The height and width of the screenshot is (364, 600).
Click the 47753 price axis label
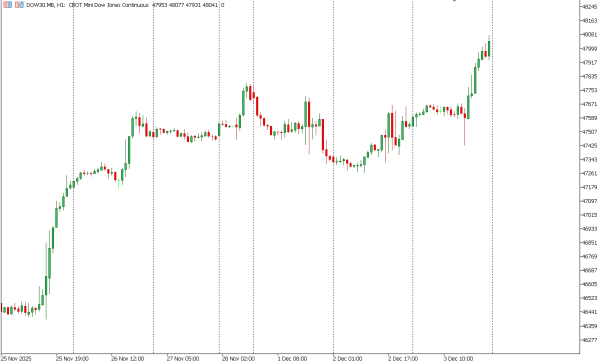pyautogui.click(x=589, y=90)
